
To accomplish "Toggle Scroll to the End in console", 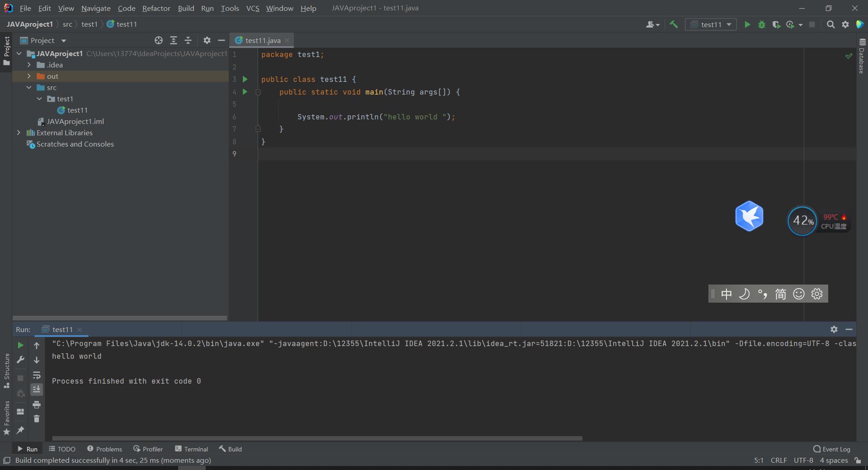I will click(37, 389).
